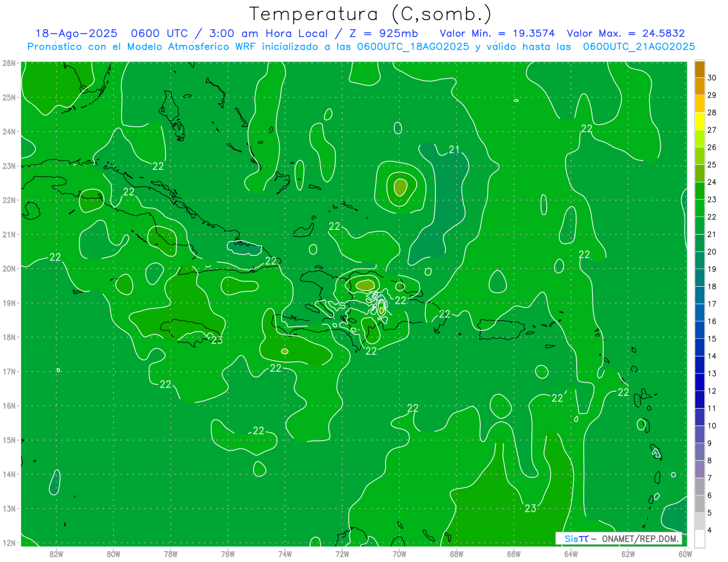Click color scale label '18'

tap(712, 286)
